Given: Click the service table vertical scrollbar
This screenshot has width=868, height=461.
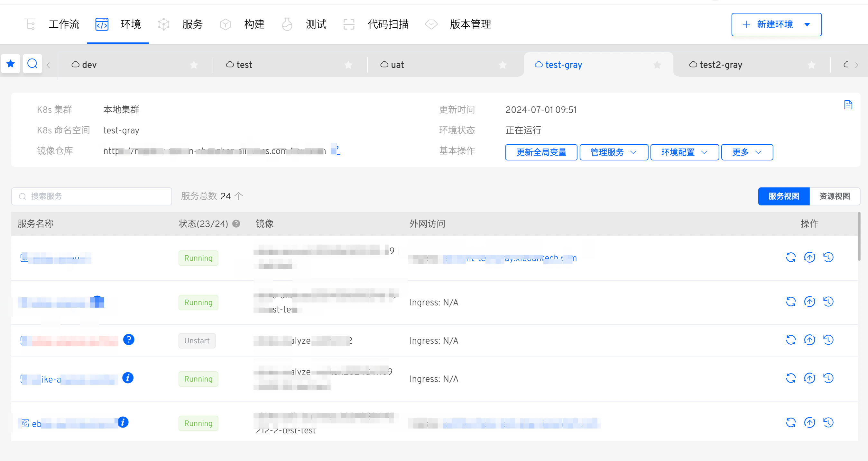Looking at the screenshot, I should pyautogui.click(x=859, y=236).
